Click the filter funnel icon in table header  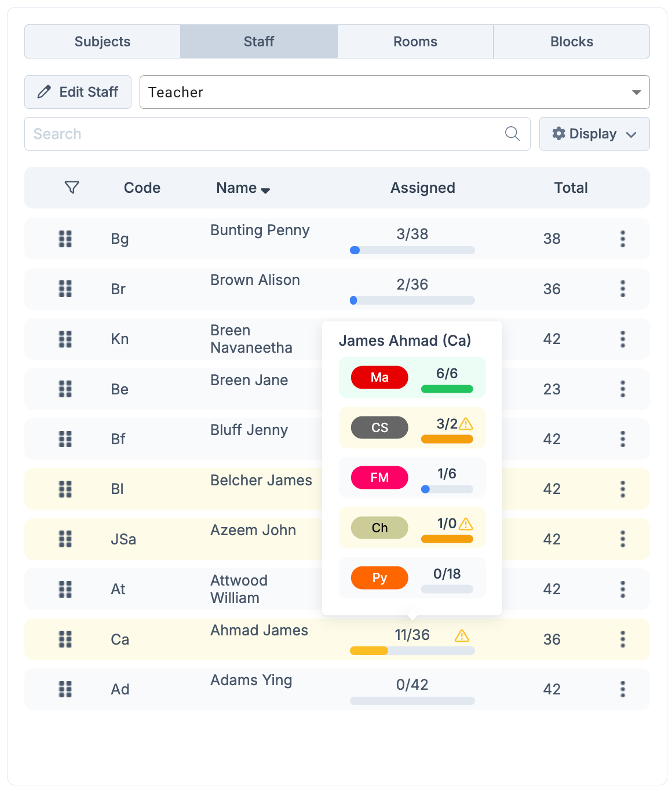click(x=72, y=188)
